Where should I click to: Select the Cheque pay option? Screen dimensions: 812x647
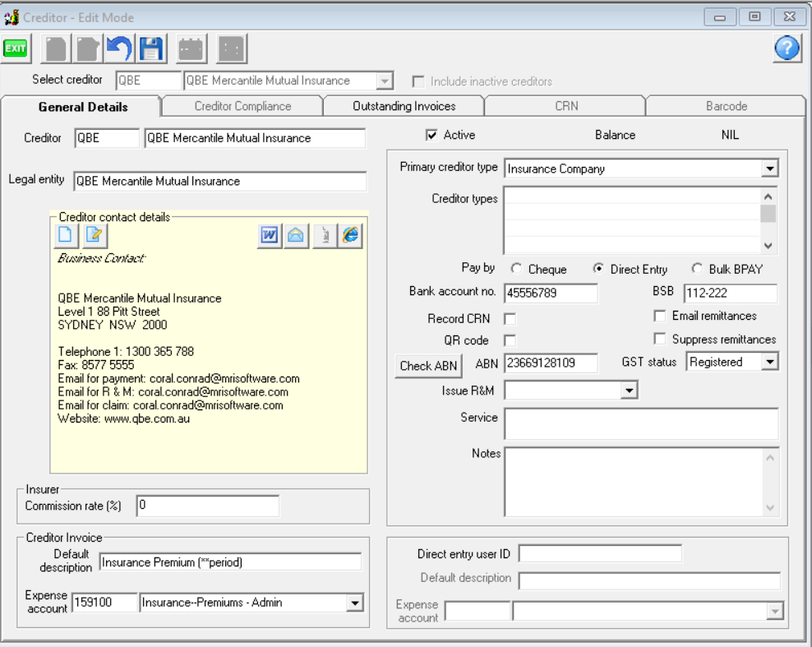tap(516, 269)
